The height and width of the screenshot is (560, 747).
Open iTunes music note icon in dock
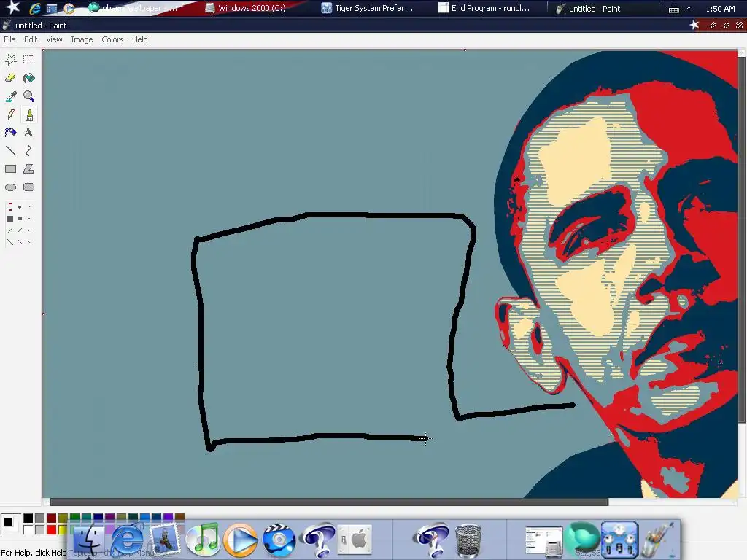click(203, 540)
